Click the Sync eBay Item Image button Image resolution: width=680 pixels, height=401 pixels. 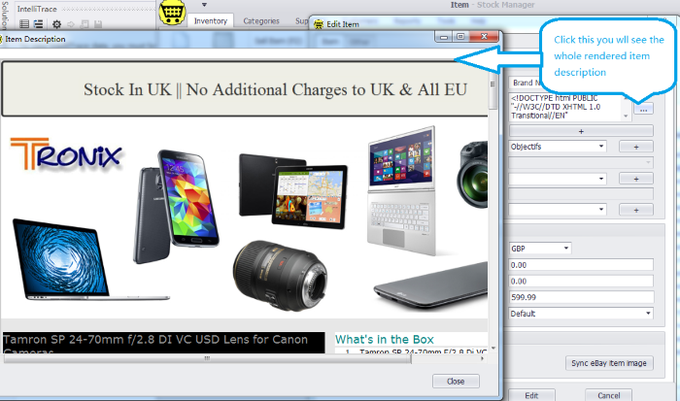point(609,363)
